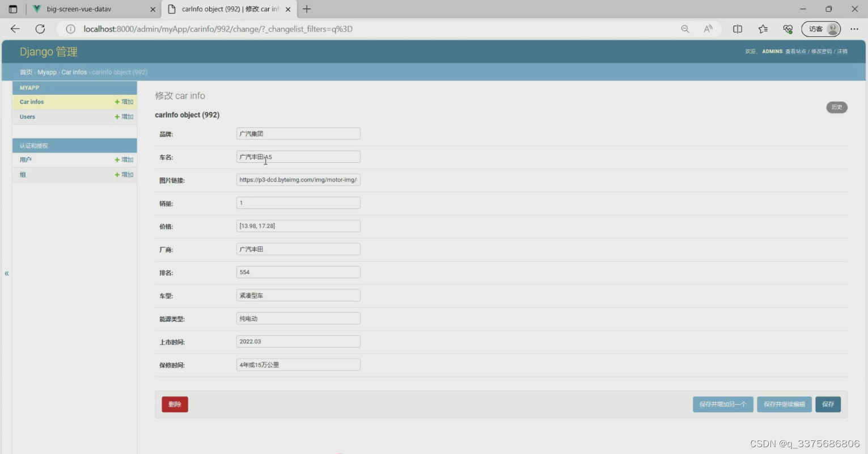868x454 pixels.
Task: Click the browser Back arrow
Action: pos(15,29)
